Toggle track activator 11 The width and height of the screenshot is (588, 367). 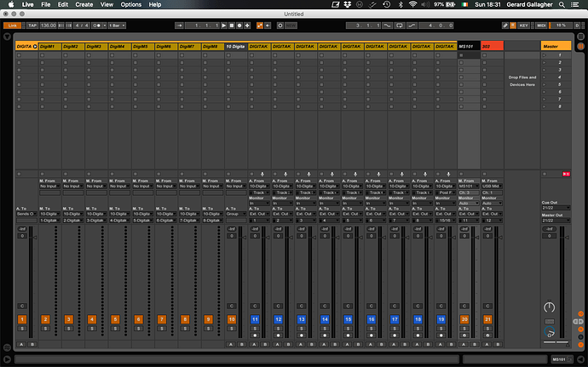tap(255, 319)
